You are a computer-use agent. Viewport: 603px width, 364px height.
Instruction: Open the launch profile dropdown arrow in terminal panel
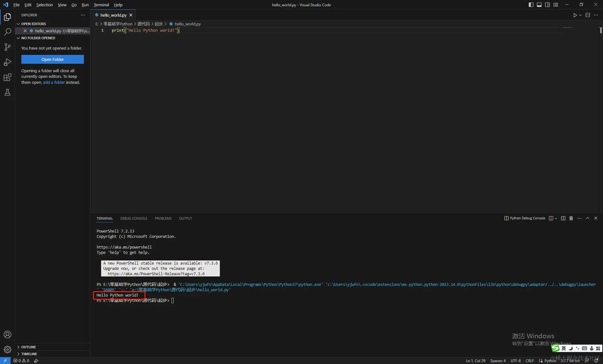click(556, 218)
